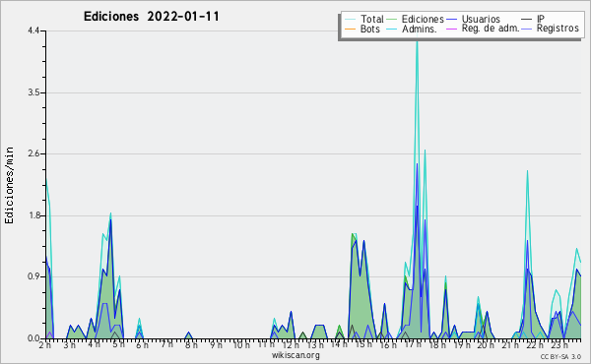This screenshot has height=364, width=591.
Task: Click the 2.6 y-axis value label
Action: [x=33, y=153]
